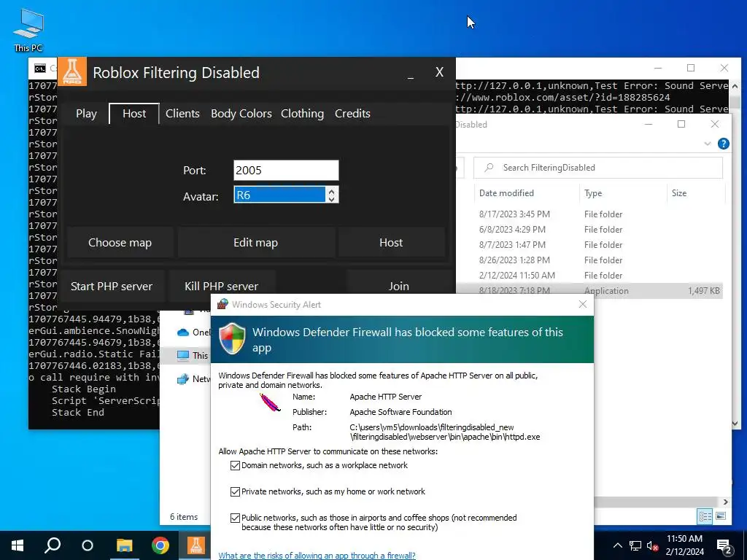
Task: Select the This PC icon in navigation pane
Action: 183,355
